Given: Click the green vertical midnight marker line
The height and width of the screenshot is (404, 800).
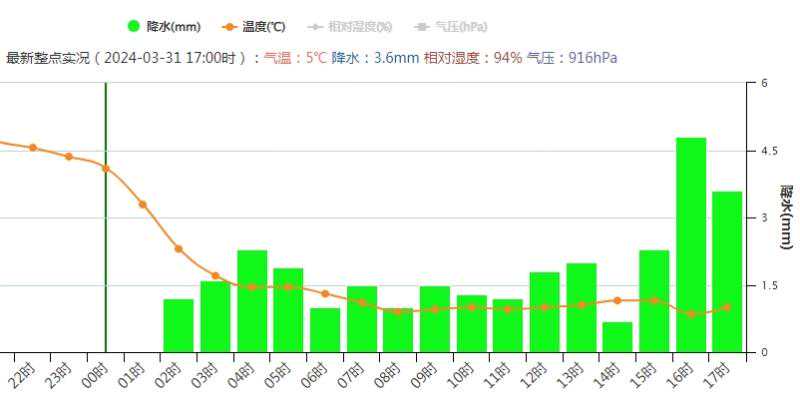Looking at the screenshot, I should click(106, 250).
